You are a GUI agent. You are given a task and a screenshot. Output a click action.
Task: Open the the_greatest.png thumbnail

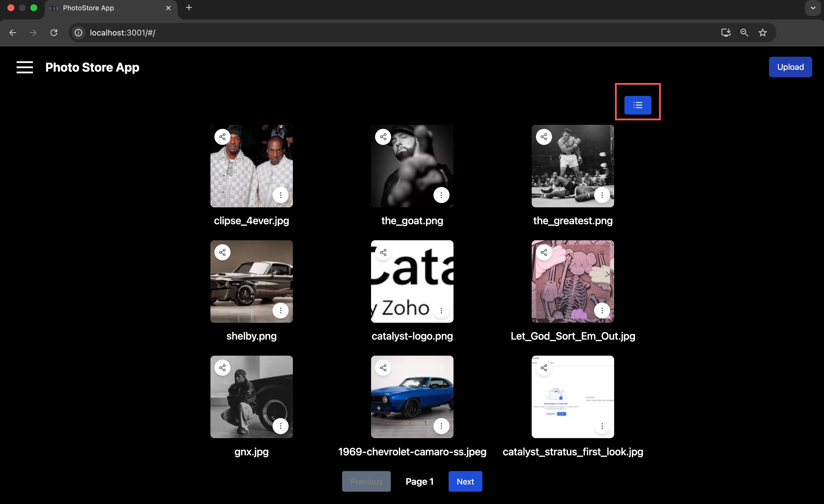click(x=573, y=166)
